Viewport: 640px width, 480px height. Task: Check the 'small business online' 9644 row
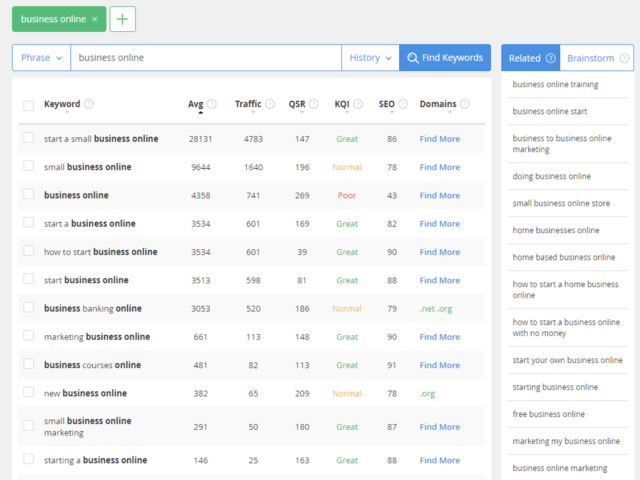pos(29,166)
